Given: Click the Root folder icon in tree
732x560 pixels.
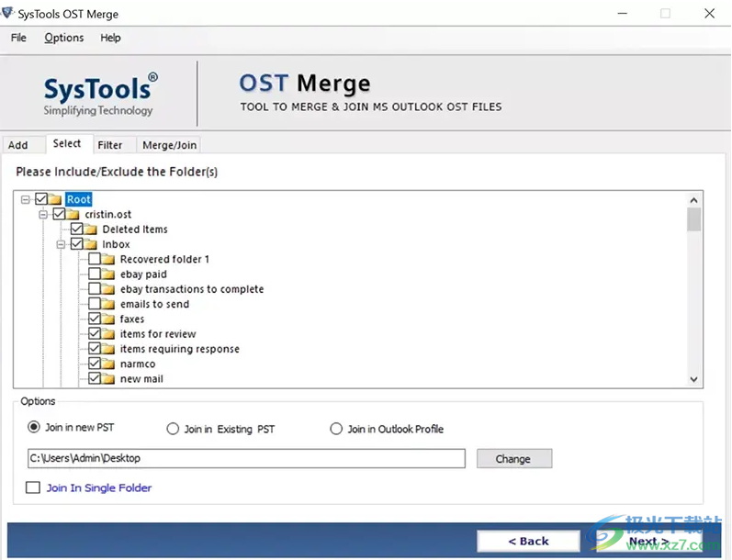Looking at the screenshot, I should pos(55,199).
